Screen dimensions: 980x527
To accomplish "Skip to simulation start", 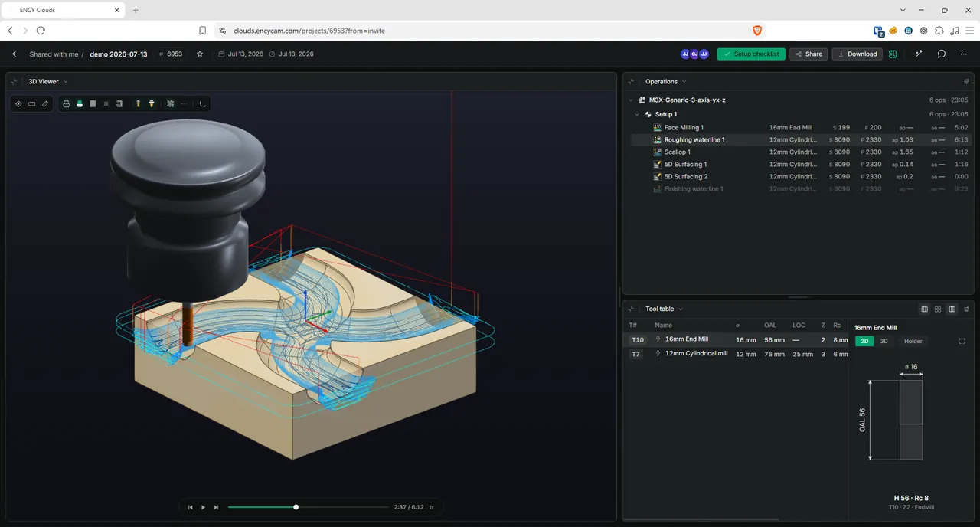I will tap(191, 507).
